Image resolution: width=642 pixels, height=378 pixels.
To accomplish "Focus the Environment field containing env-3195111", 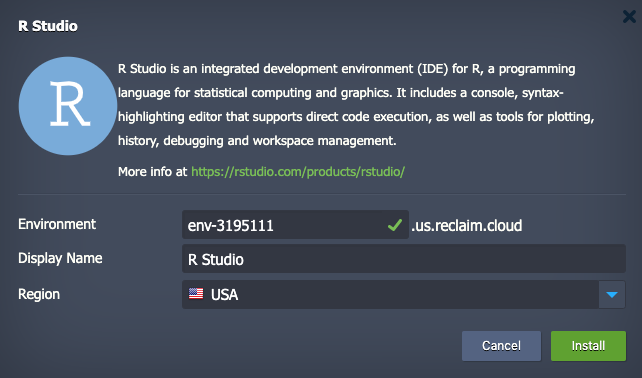I will (295, 225).
